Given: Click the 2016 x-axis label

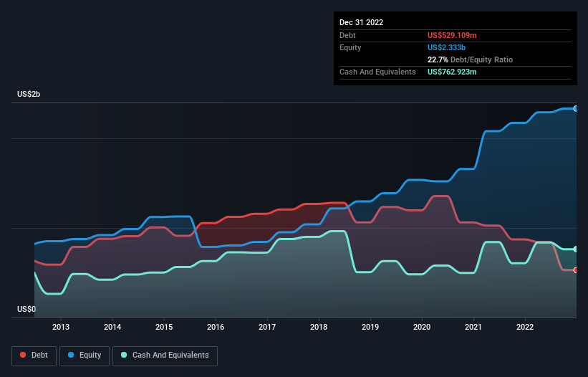Looking at the screenshot, I should 216,327.
